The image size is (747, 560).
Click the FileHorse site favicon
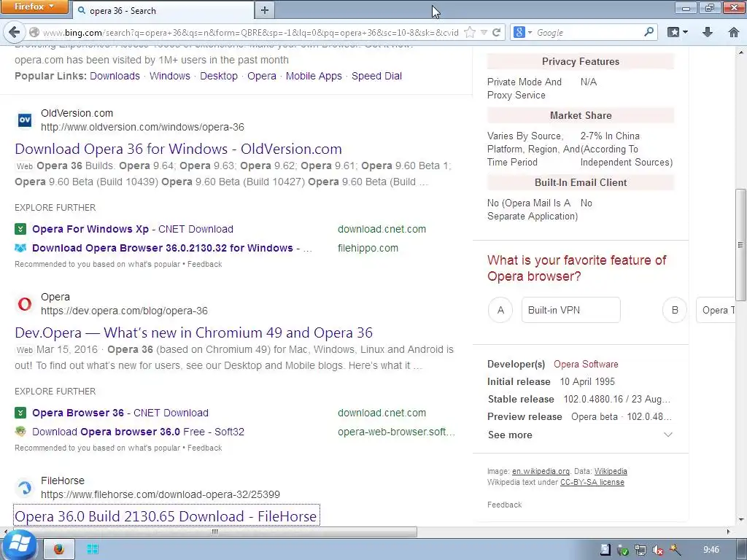tap(25, 488)
